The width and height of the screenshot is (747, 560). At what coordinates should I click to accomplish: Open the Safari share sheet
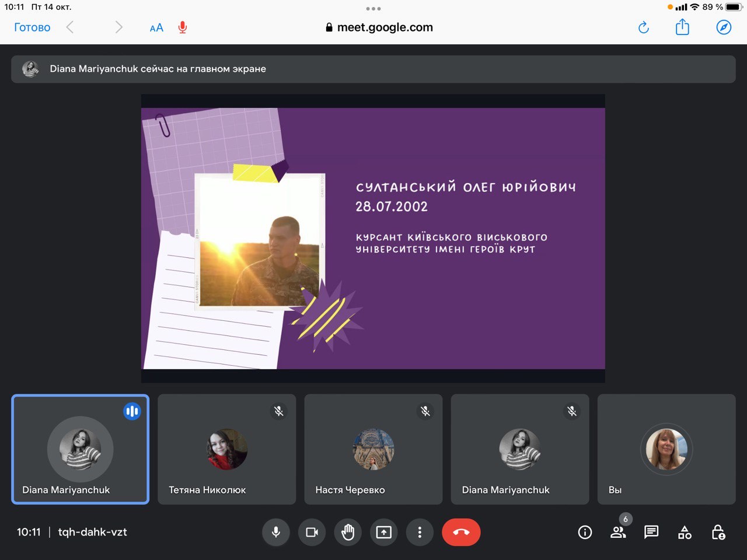682,27
